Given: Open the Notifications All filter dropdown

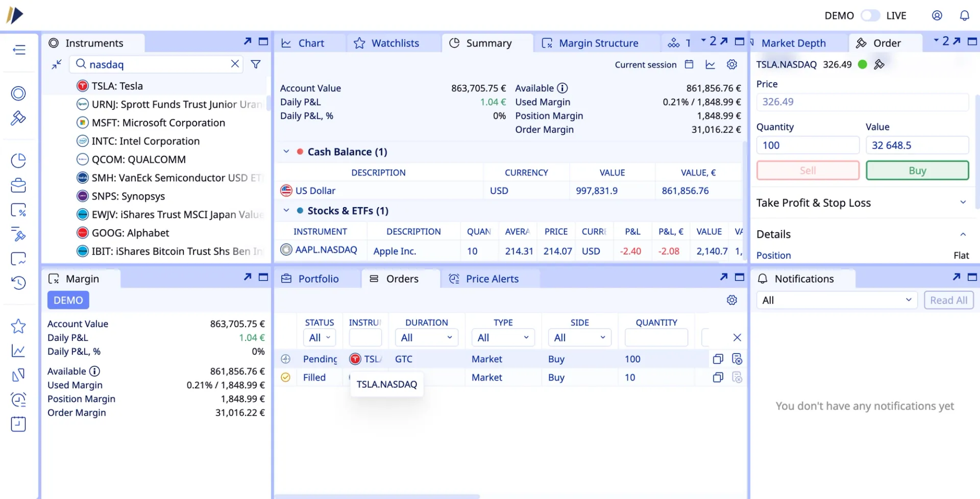Looking at the screenshot, I should point(837,300).
